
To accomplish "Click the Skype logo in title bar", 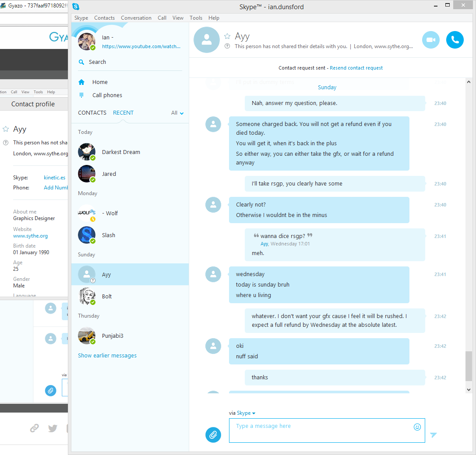I will (x=76, y=7).
